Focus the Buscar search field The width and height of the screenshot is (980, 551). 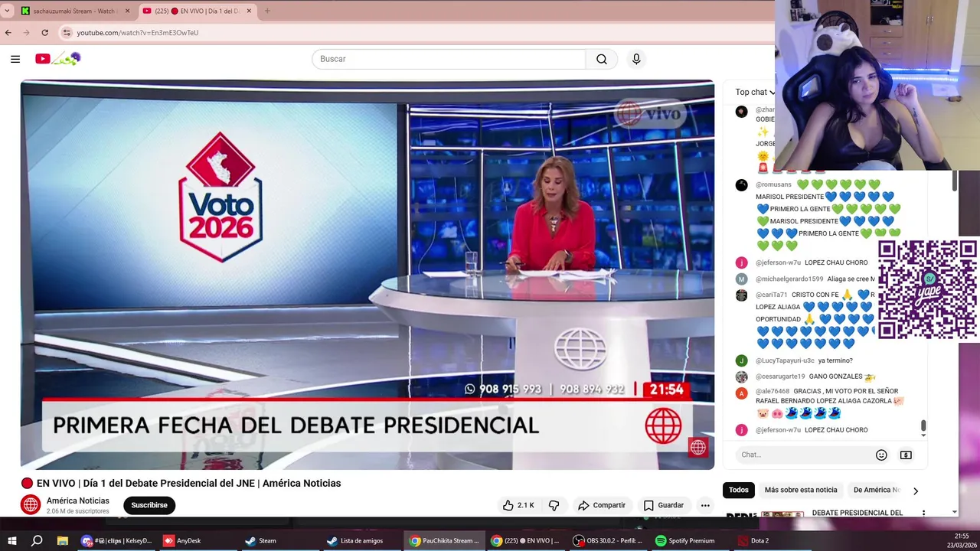click(449, 59)
